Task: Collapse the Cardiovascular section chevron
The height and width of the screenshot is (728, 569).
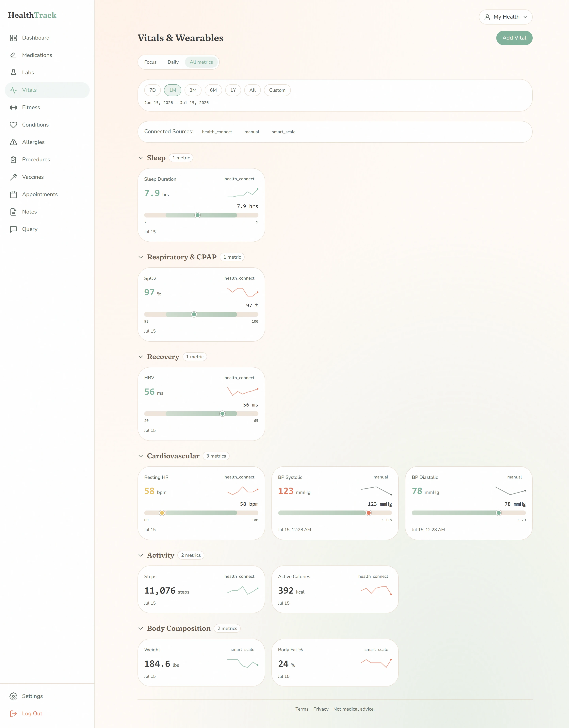Action: tap(141, 456)
